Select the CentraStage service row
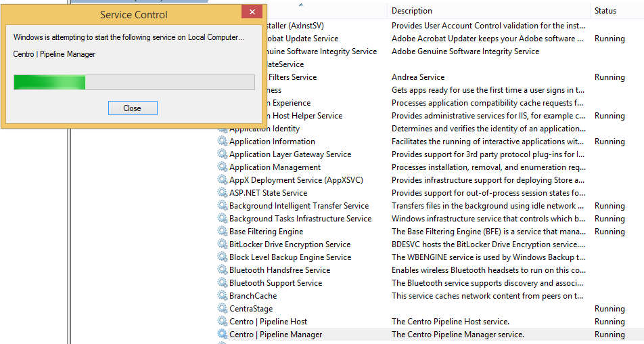 point(251,309)
